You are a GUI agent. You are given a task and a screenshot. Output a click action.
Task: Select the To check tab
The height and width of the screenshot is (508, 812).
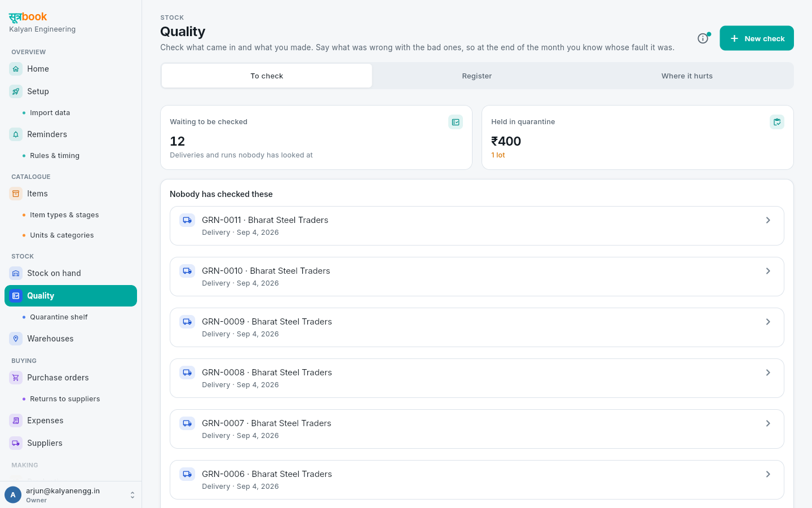(267, 76)
